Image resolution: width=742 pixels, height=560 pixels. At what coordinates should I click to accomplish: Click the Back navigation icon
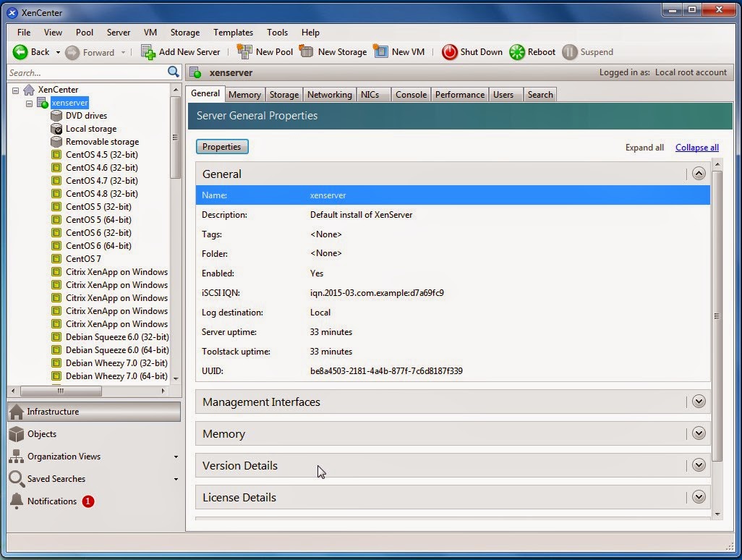point(20,51)
